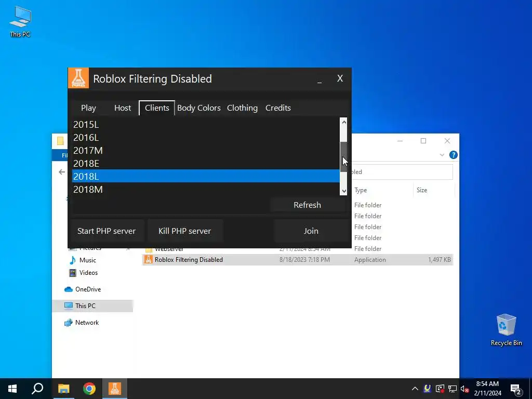Switch to the Clients tab
532x399 pixels.
tap(157, 108)
